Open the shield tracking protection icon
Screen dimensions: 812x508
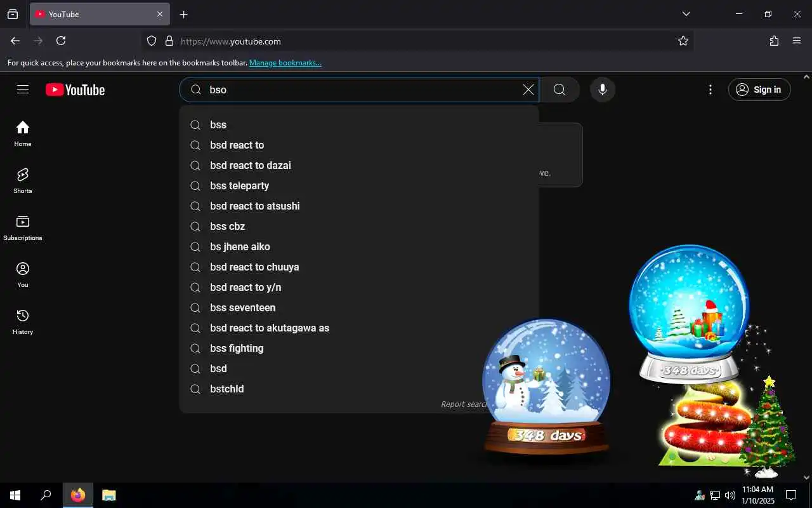(152, 41)
